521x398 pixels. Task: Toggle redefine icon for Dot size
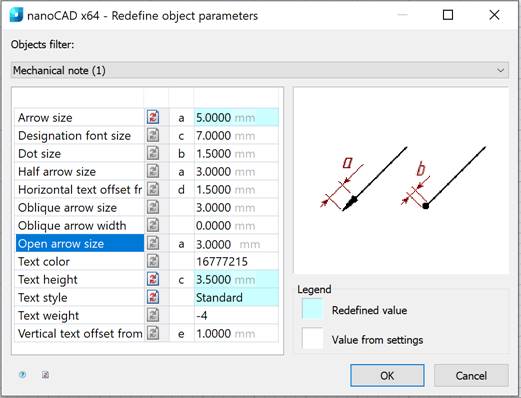(153, 153)
